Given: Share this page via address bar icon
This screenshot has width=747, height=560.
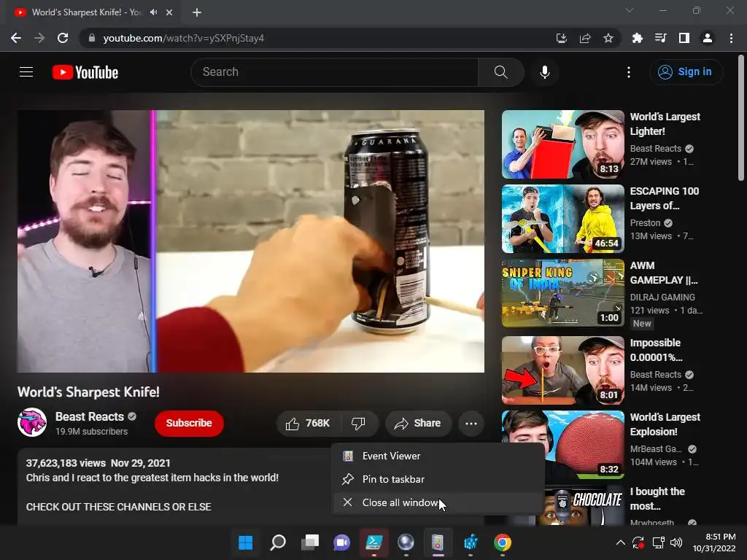Looking at the screenshot, I should pos(585,38).
